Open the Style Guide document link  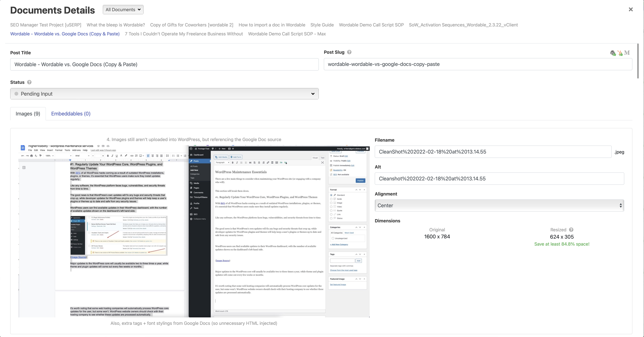pos(322,25)
